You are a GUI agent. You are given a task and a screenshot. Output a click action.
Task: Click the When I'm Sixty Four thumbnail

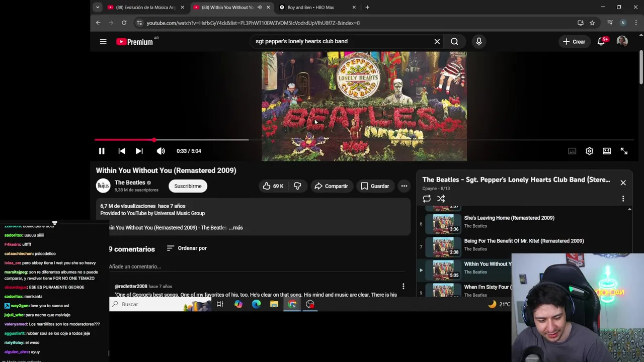coord(443,290)
